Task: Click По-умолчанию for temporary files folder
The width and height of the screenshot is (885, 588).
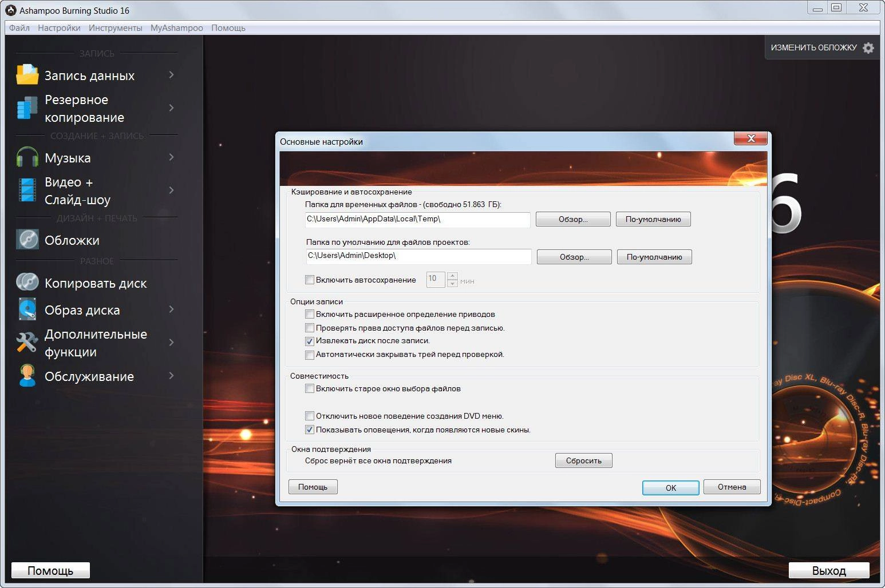Action: pos(653,219)
